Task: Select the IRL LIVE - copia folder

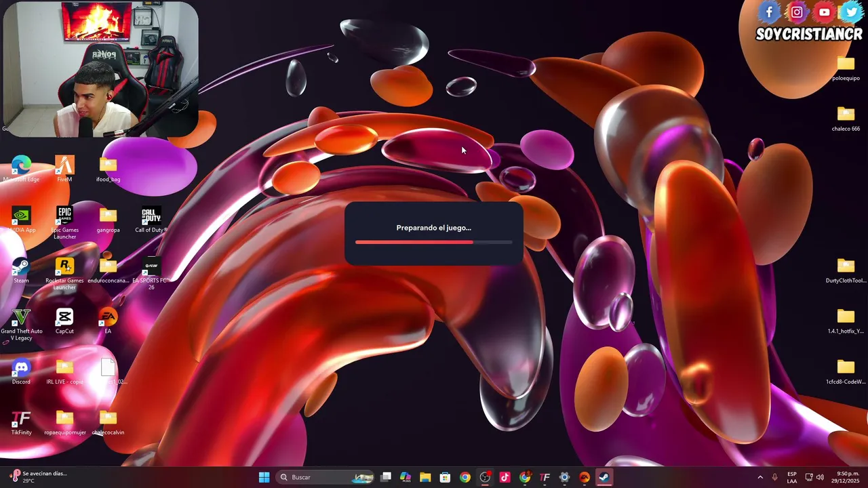Action: [x=64, y=371]
